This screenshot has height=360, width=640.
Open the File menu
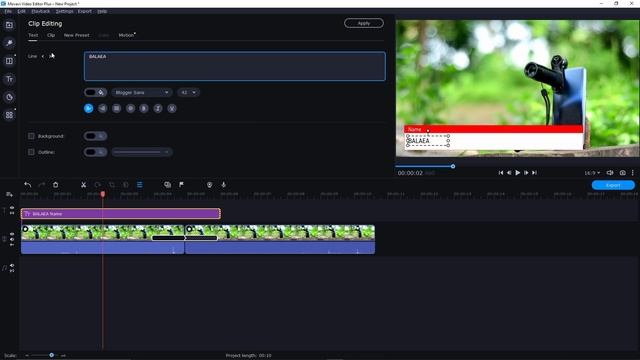(8, 11)
